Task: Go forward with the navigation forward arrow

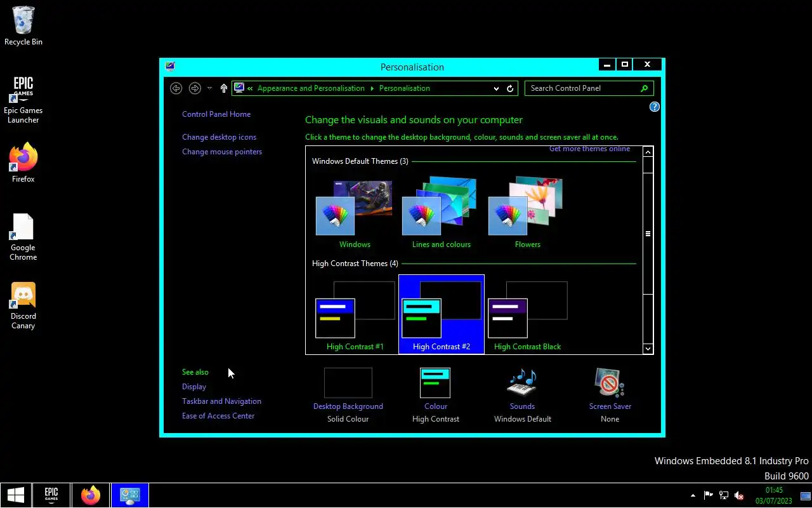Action: coord(195,88)
